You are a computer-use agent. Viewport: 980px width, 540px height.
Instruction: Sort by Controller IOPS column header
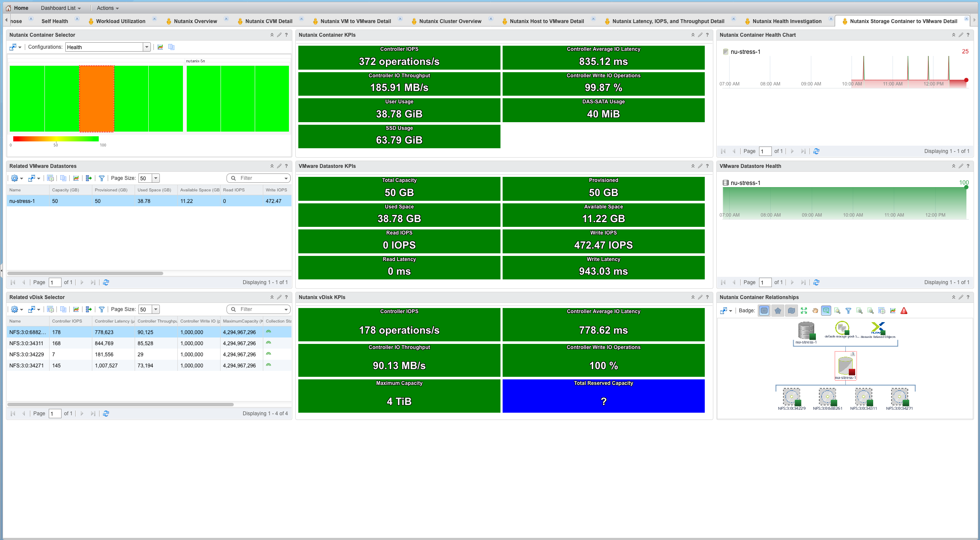pos(71,321)
